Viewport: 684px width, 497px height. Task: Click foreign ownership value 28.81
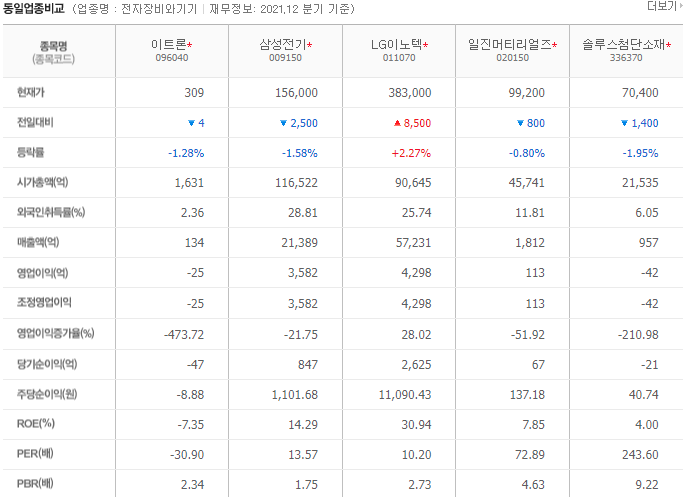(x=303, y=213)
